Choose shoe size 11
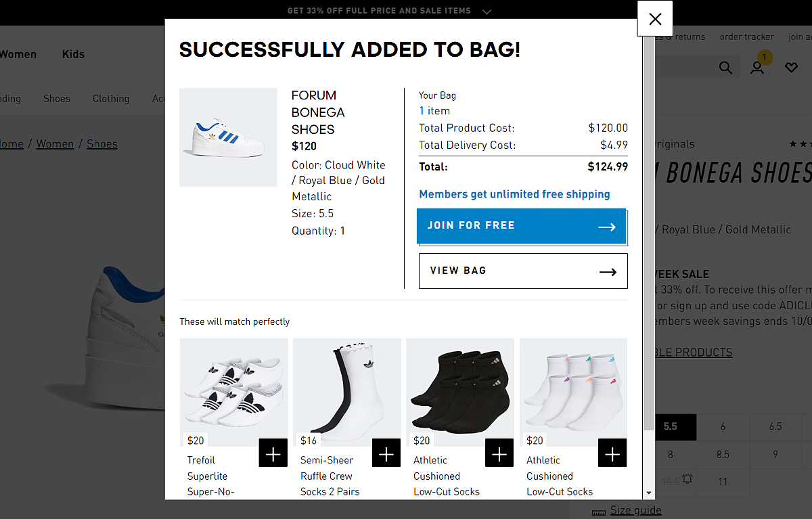The width and height of the screenshot is (812, 519). tap(723, 482)
